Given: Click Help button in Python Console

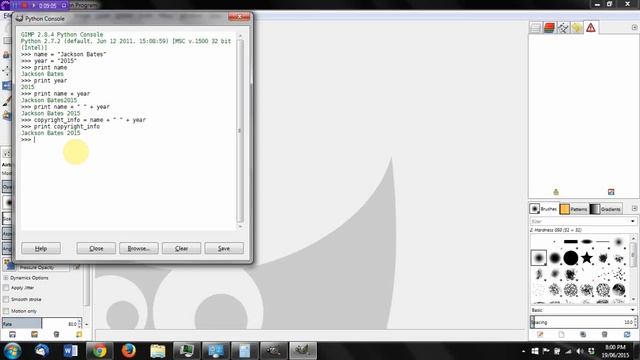Looking at the screenshot, I should point(41,248).
